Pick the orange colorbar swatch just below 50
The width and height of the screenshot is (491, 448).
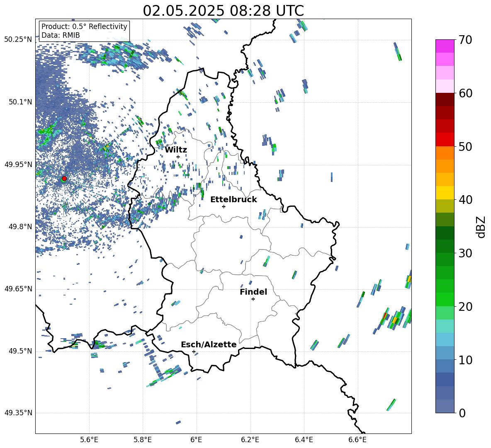pyautogui.click(x=445, y=153)
